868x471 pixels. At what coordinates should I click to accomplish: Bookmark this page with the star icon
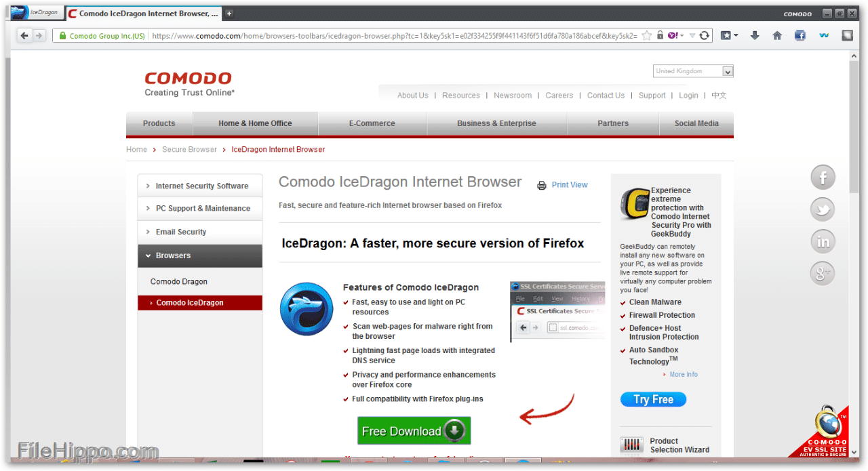(x=647, y=36)
